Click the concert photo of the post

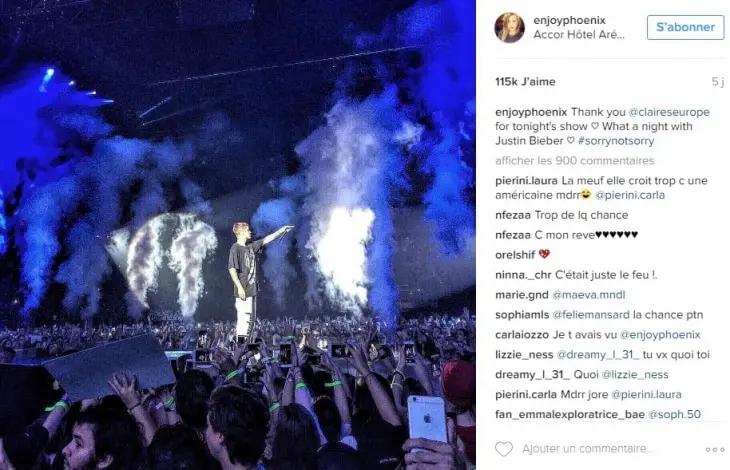pyautogui.click(x=238, y=235)
